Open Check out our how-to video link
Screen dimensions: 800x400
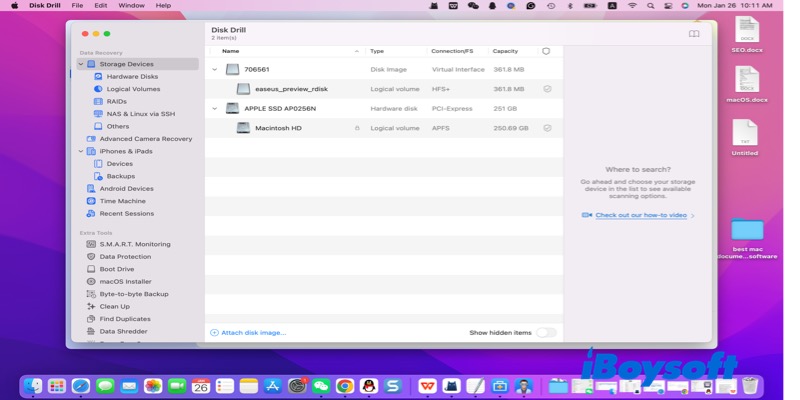(641, 215)
